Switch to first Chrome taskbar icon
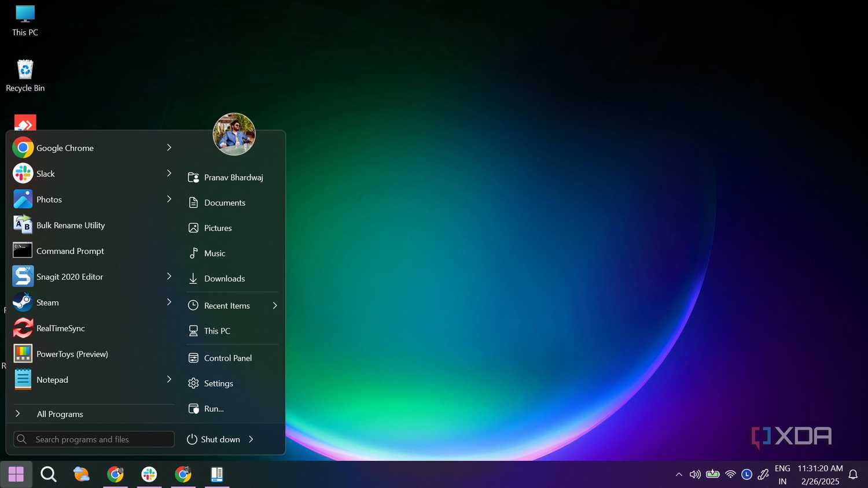 [115, 474]
